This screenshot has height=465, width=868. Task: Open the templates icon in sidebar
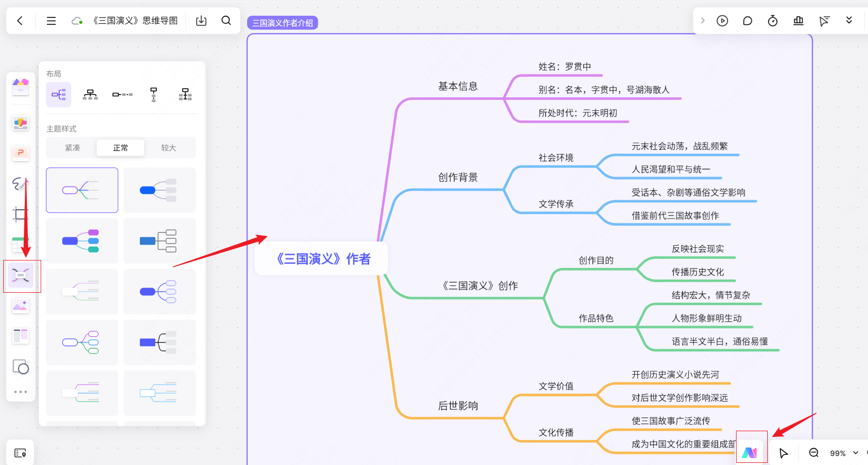(x=21, y=87)
